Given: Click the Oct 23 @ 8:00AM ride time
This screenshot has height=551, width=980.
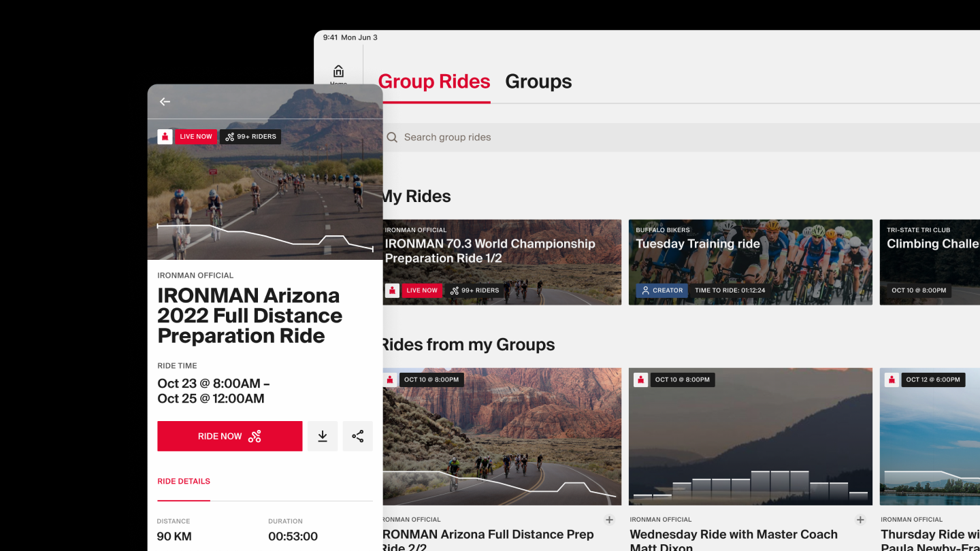Looking at the screenshot, I should [214, 391].
